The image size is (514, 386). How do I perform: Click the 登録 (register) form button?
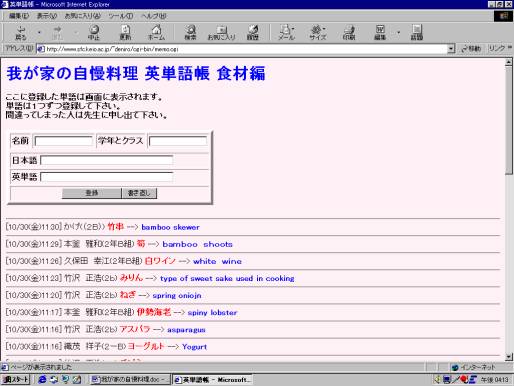[92, 193]
